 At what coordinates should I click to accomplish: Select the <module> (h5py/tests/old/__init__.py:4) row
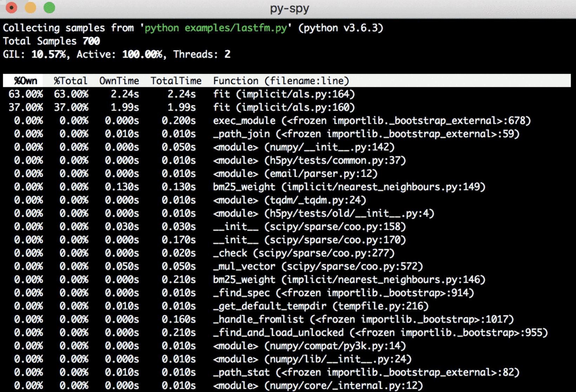(x=287, y=213)
